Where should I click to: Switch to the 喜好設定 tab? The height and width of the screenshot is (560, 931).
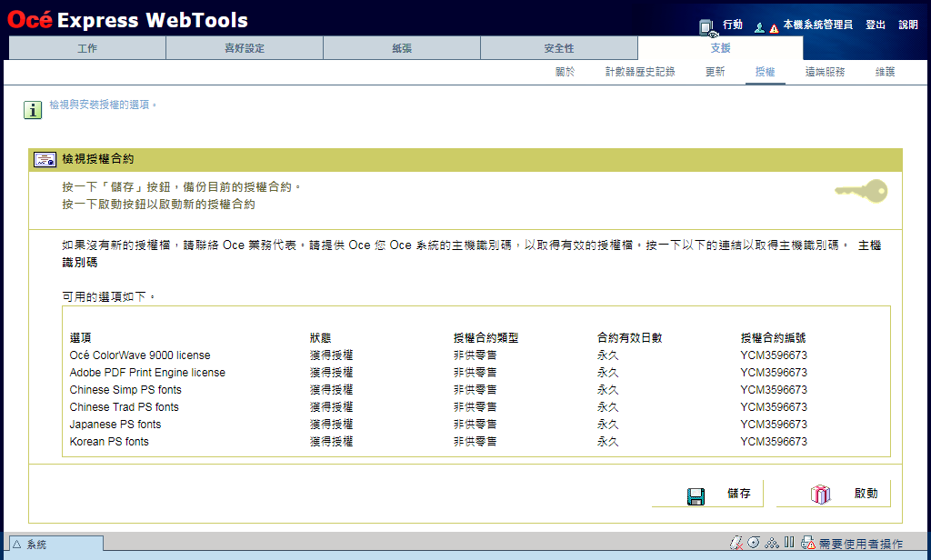pyautogui.click(x=245, y=48)
